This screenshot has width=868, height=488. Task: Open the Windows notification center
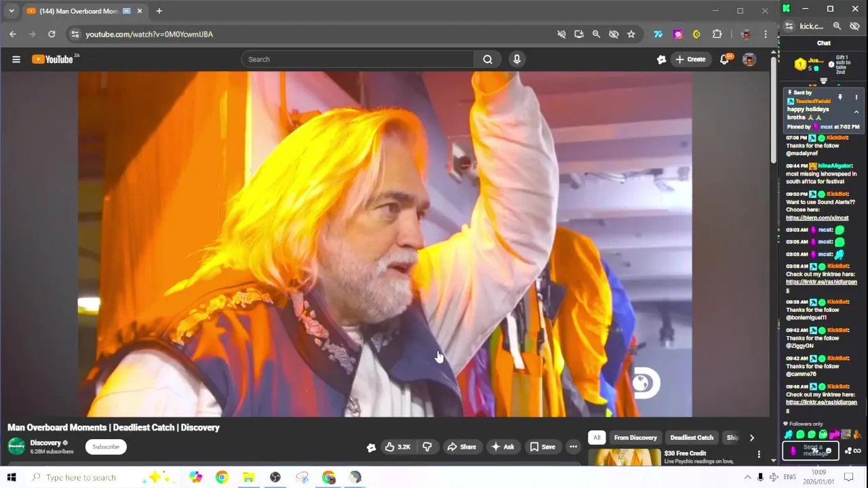[x=848, y=477]
